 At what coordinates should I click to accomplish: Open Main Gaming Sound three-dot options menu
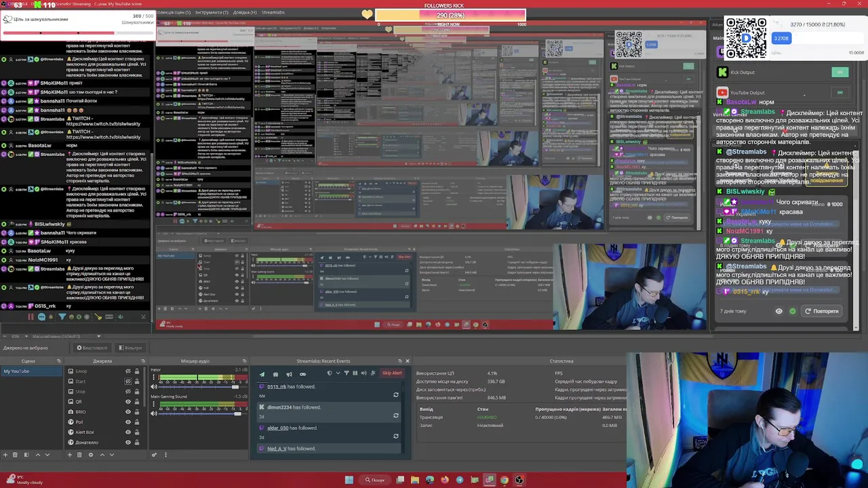(x=154, y=404)
